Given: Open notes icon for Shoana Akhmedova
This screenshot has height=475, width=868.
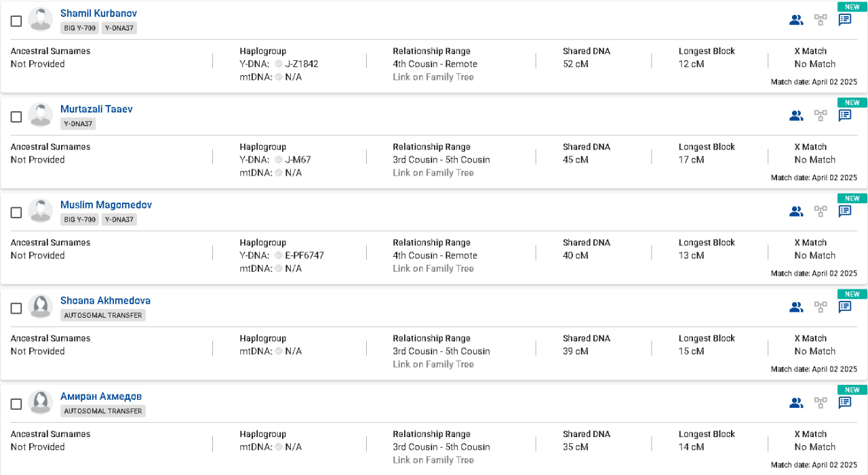Looking at the screenshot, I should point(845,306).
